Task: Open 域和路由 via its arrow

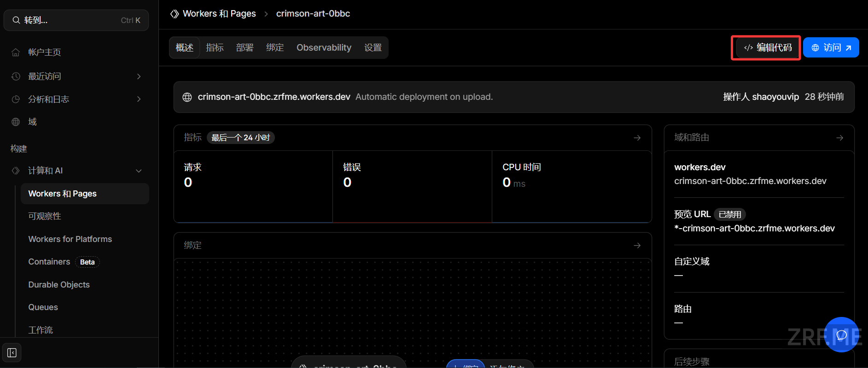Action: (840, 138)
